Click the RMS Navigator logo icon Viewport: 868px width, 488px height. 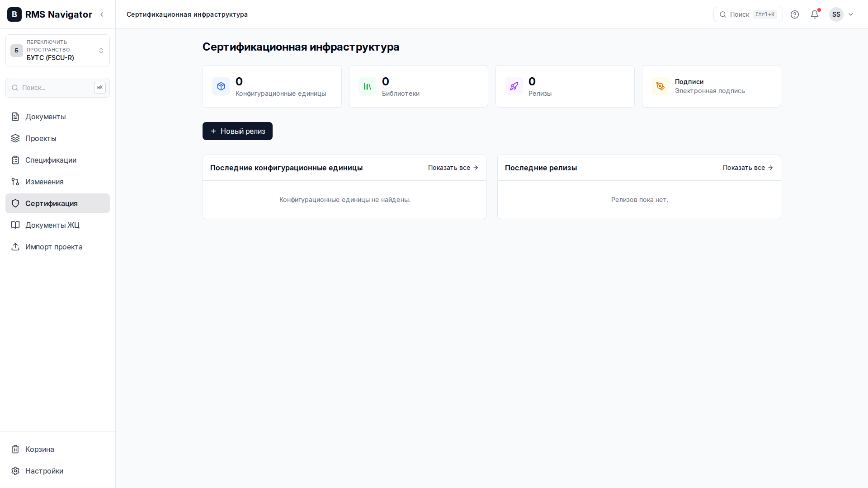coord(14,14)
